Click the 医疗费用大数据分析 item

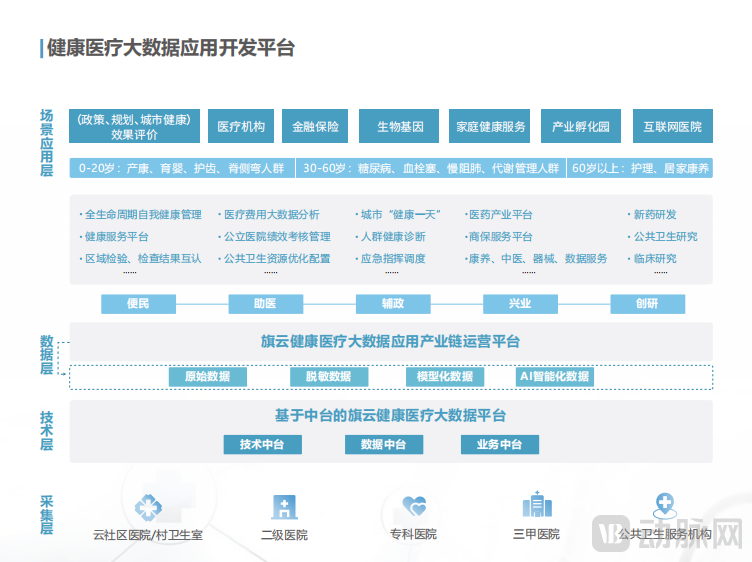269,214
